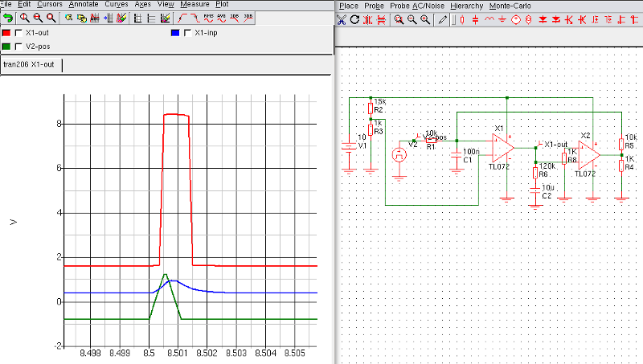Toggle the V2-pos curve checkbox
The width and height of the screenshot is (643, 364).
click(x=19, y=47)
